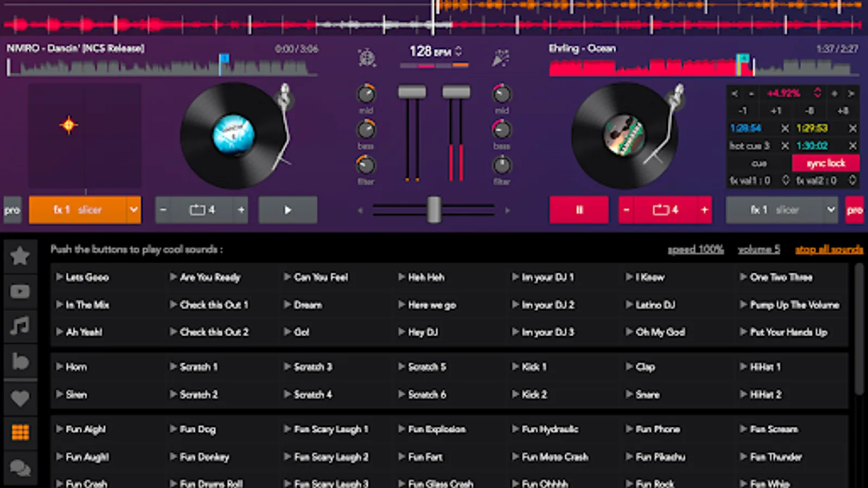
Task: Toggle the left deck loop 4 button
Action: (202, 210)
